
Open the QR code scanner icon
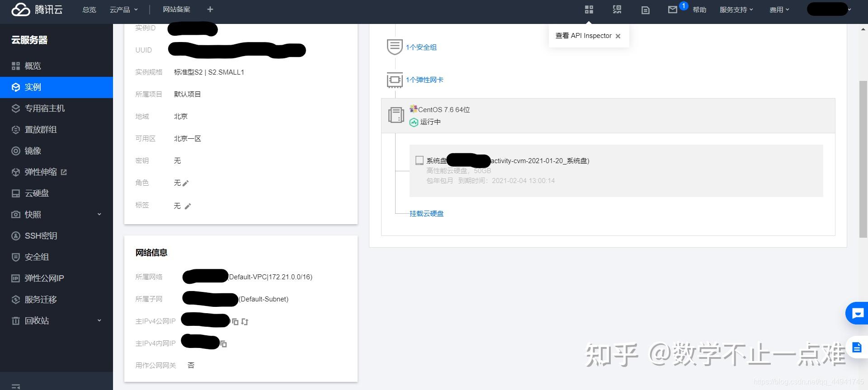coord(617,9)
